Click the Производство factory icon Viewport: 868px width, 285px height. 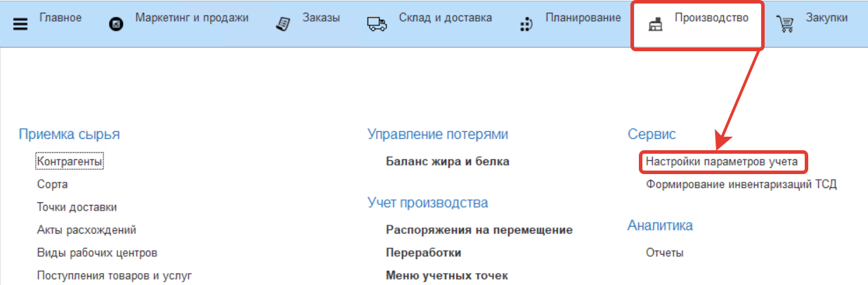(655, 25)
